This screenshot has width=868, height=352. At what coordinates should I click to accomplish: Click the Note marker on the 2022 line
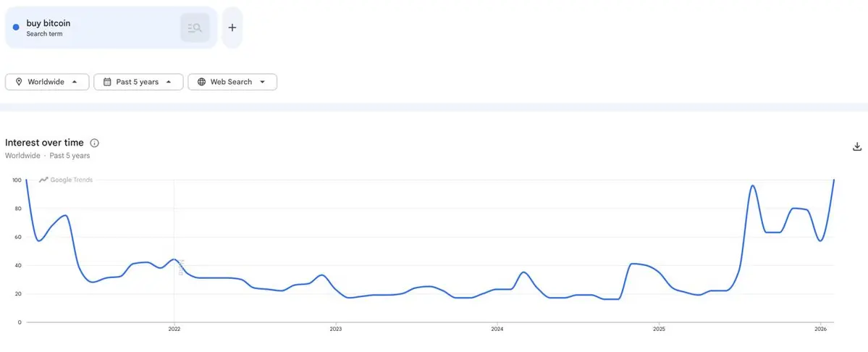point(181,267)
